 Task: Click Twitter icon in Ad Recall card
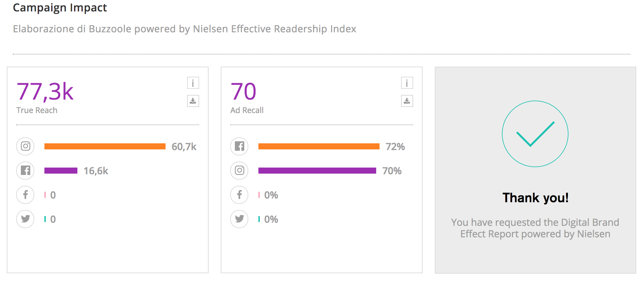(239, 219)
